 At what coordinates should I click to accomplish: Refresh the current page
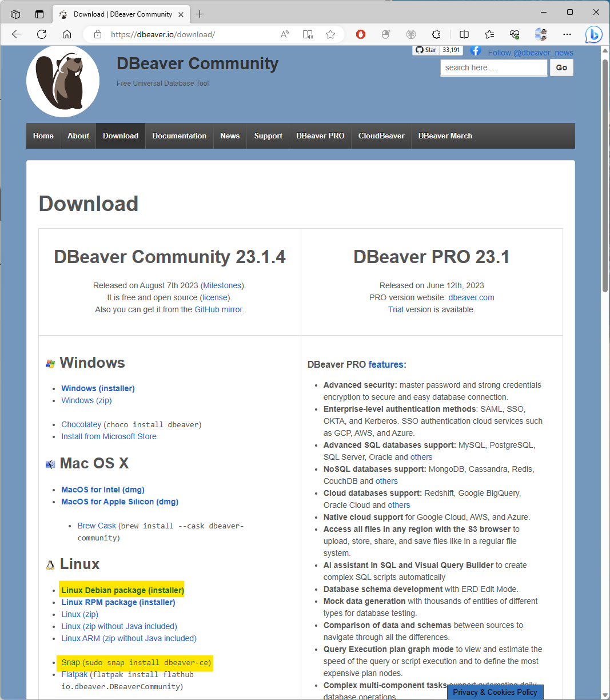point(42,34)
